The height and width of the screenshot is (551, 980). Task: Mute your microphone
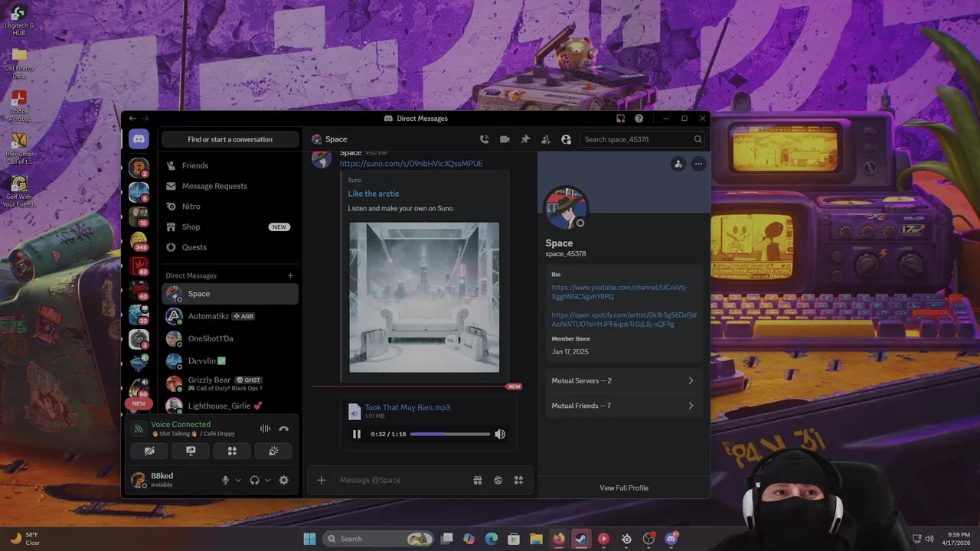click(225, 480)
